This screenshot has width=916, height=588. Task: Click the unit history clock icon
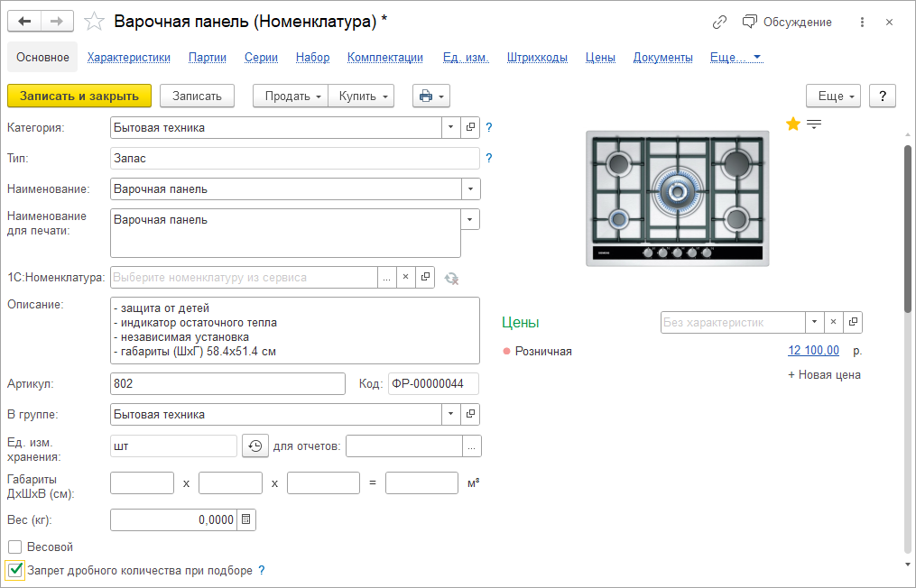pyautogui.click(x=255, y=446)
